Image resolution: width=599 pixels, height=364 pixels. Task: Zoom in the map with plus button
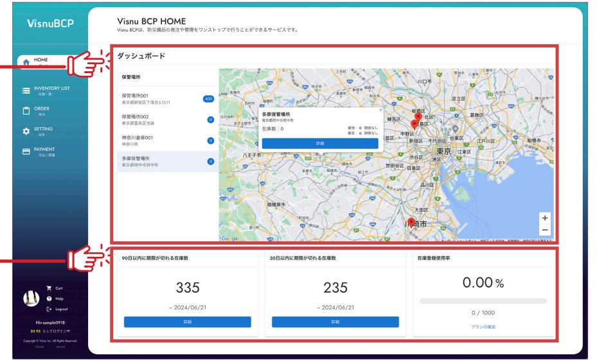[544, 217]
